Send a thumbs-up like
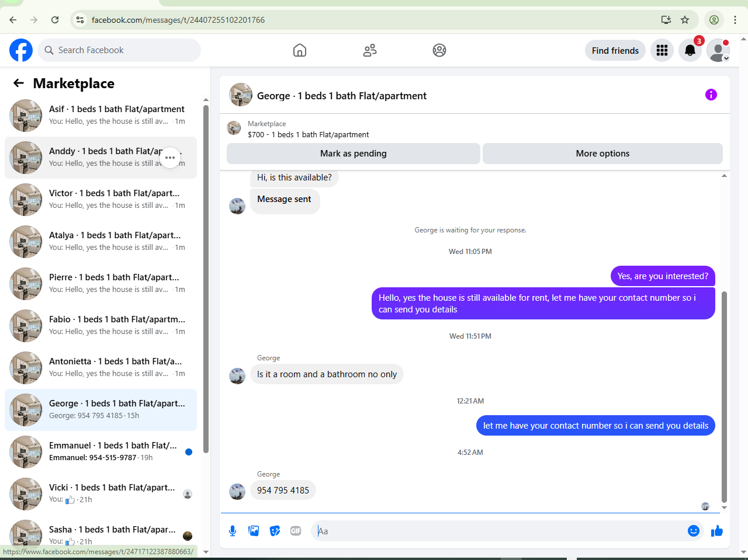Viewport: 748px width, 560px height. pyautogui.click(x=717, y=531)
